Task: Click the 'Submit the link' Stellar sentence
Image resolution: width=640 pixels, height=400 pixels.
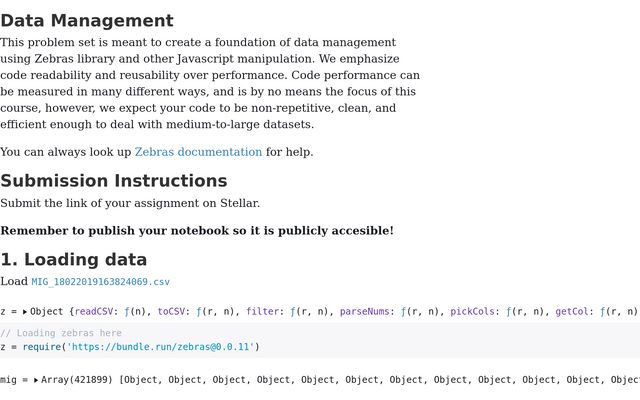Action: tap(130, 203)
